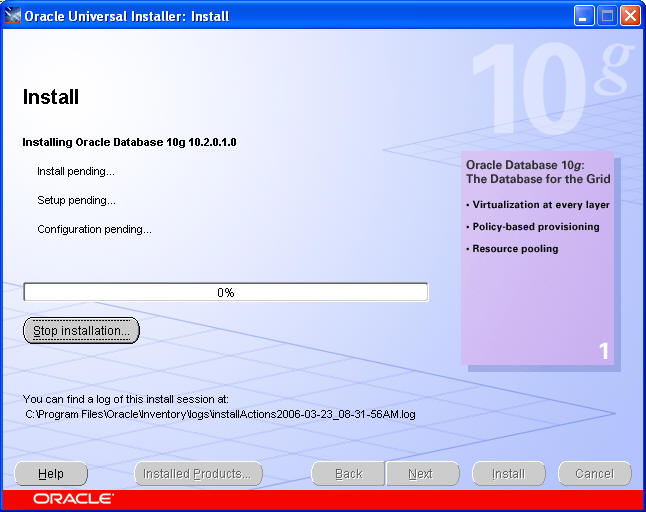The width and height of the screenshot is (646, 512).
Task: Click the Oracle Universal Installer title bar icon
Action: [x=13, y=16]
